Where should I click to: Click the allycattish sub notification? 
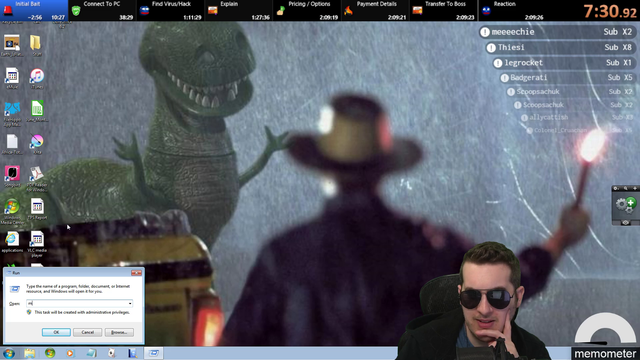(x=577, y=117)
